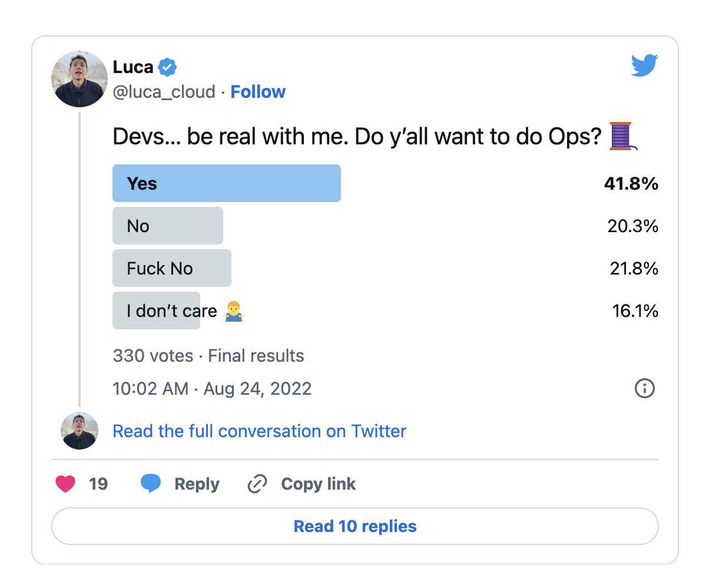Click the Copy link label
The height and width of the screenshot is (588, 709).
pos(319,484)
